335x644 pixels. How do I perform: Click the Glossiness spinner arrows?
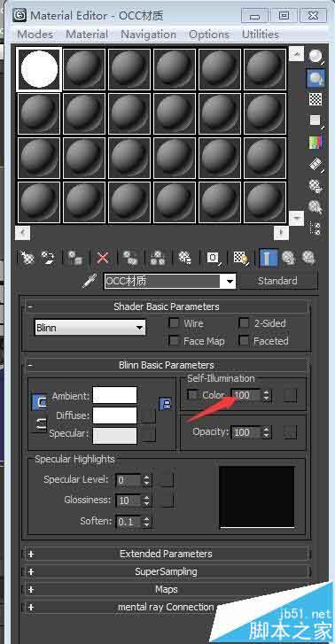147,500
